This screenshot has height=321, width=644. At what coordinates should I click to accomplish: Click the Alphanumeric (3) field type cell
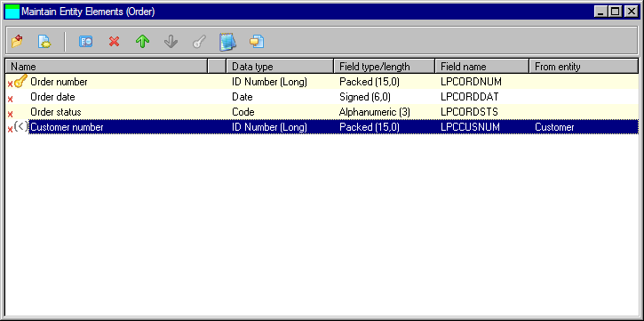(x=375, y=112)
